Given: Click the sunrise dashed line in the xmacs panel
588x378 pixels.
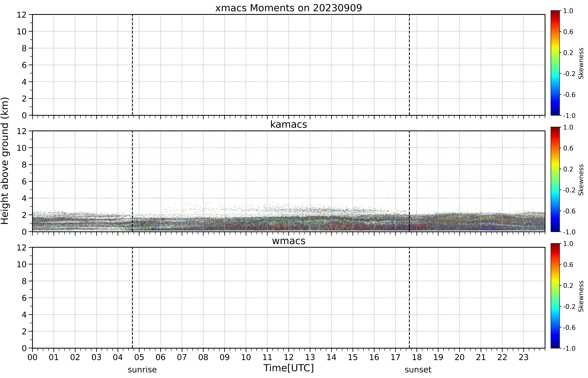Looking at the screenshot, I should 132,65.
